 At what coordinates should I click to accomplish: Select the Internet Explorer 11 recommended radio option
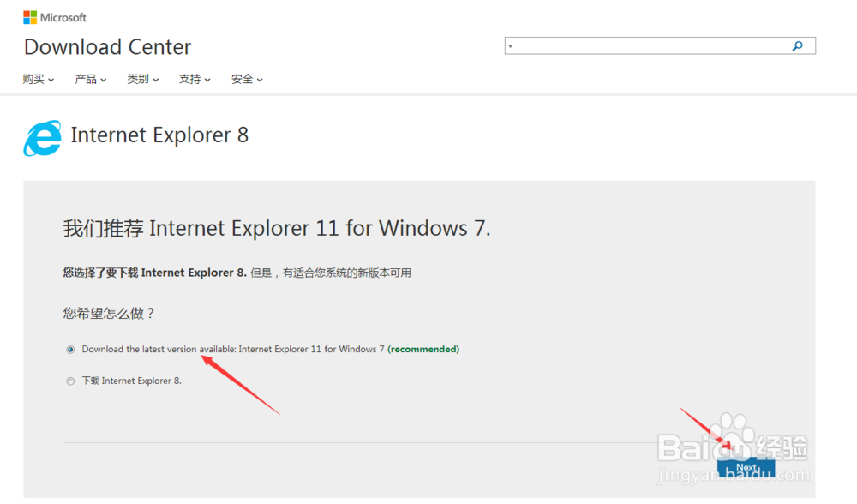click(70, 350)
